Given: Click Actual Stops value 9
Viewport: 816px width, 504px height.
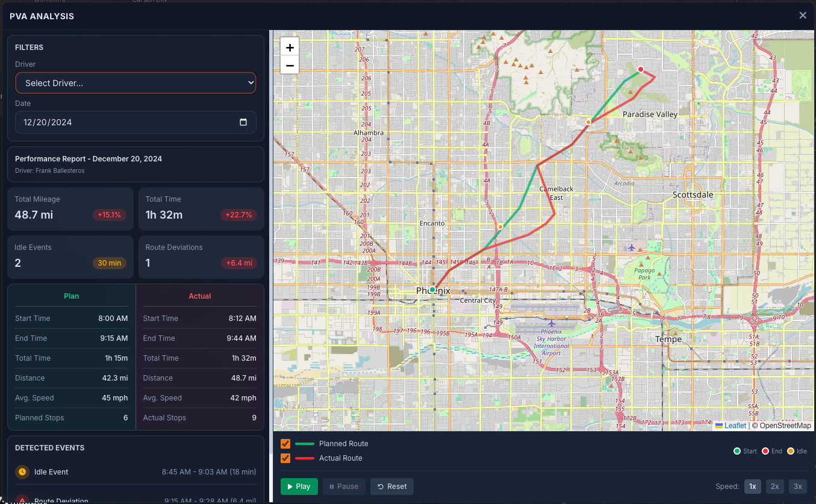Looking at the screenshot, I should [254, 418].
